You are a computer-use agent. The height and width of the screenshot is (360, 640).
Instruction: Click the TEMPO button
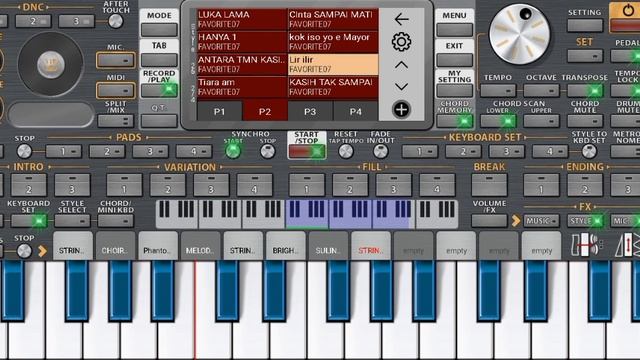(x=498, y=90)
